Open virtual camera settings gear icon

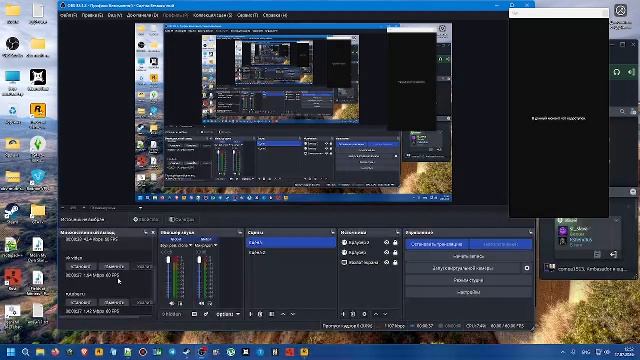(527, 268)
